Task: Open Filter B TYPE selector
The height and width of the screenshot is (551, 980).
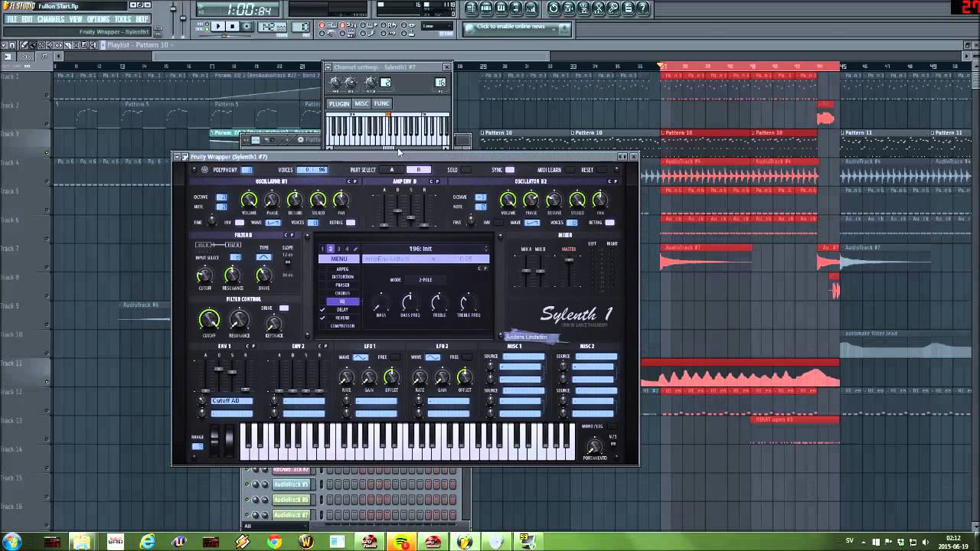Action: click(264, 257)
